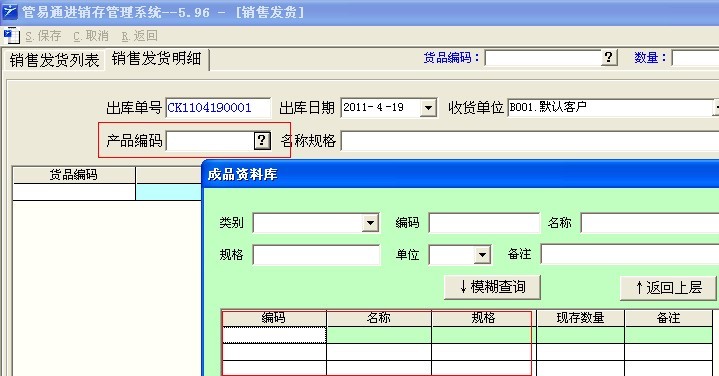Click 规格 column header in result grid

point(483,318)
